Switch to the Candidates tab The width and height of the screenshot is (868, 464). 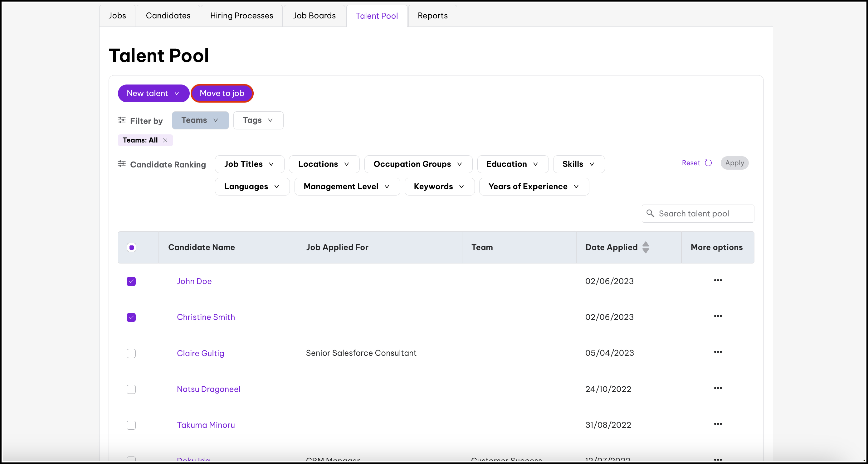168,16
